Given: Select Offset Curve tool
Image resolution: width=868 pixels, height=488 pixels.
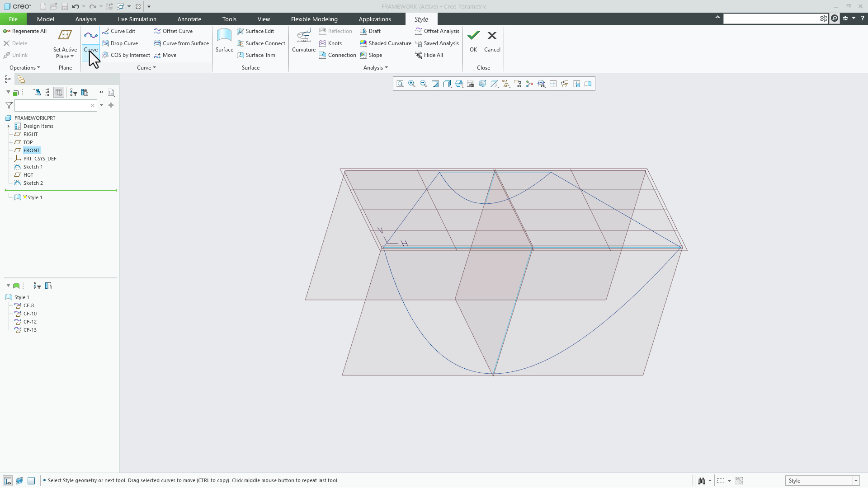Looking at the screenshot, I should (173, 31).
